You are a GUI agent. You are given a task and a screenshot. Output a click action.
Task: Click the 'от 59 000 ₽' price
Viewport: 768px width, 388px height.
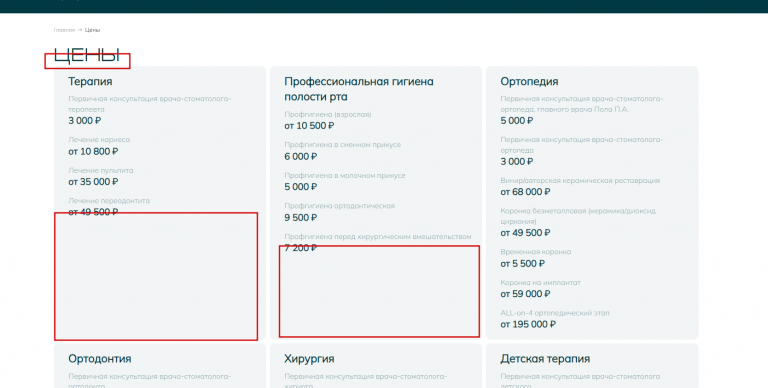(525, 294)
